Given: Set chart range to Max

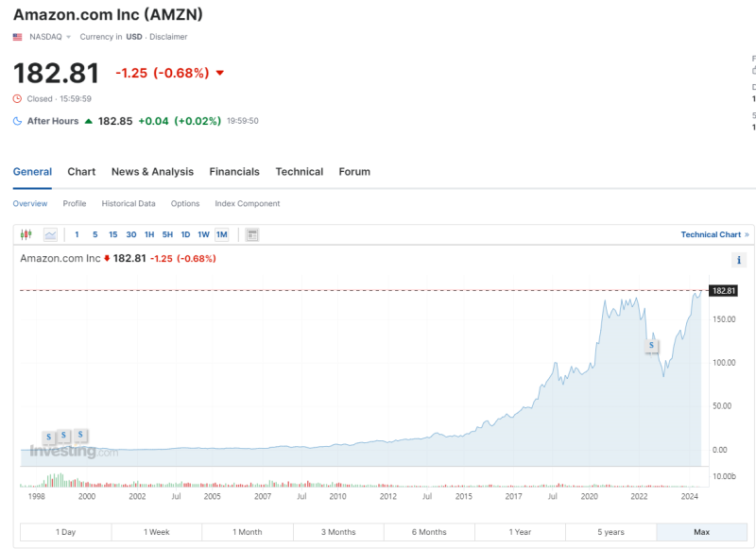Looking at the screenshot, I should [701, 532].
